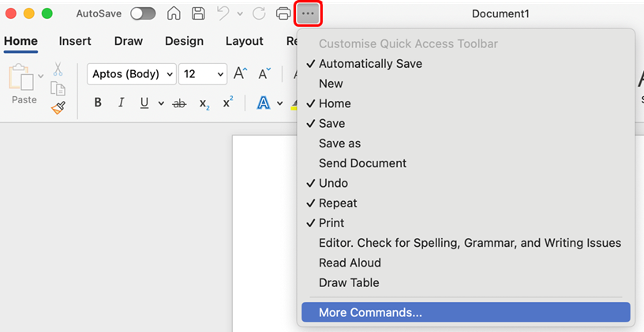This screenshot has height=332, width=644.
Task: Click inside the blank document page
Action: click(x=265, y=234)
